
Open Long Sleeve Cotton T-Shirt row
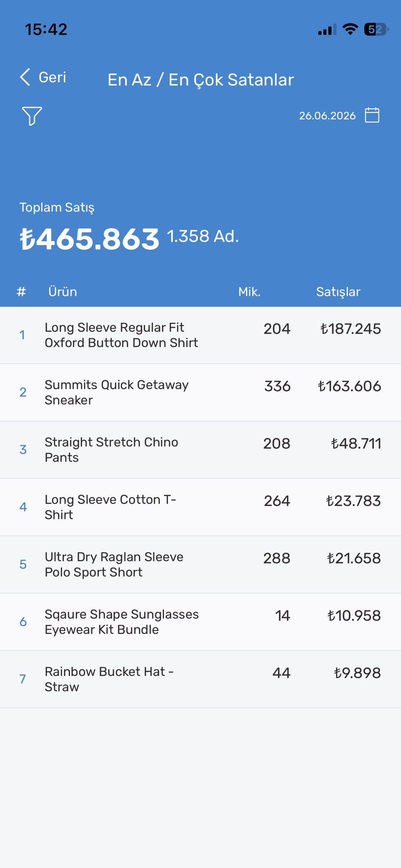[x=200, y=507]
